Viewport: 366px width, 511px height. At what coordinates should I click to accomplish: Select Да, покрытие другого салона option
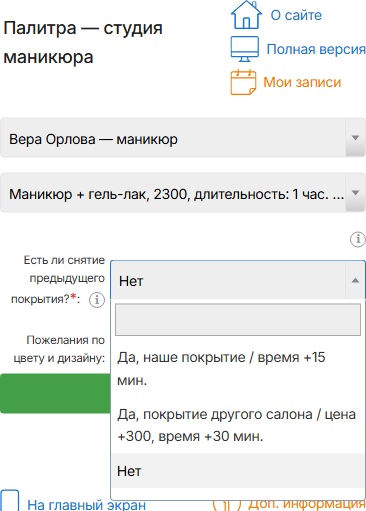(238, 425)
